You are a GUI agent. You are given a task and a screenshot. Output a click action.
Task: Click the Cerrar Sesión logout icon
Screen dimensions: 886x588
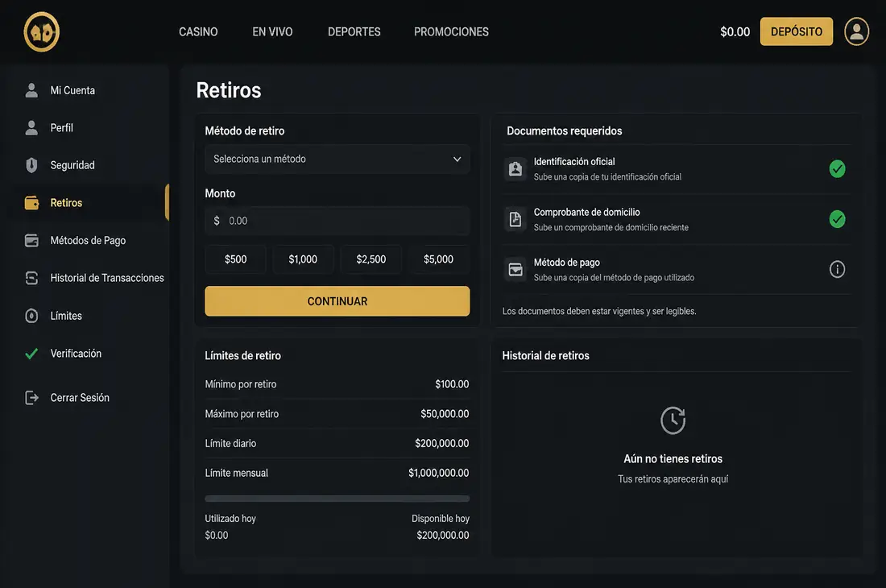[31, 398]
